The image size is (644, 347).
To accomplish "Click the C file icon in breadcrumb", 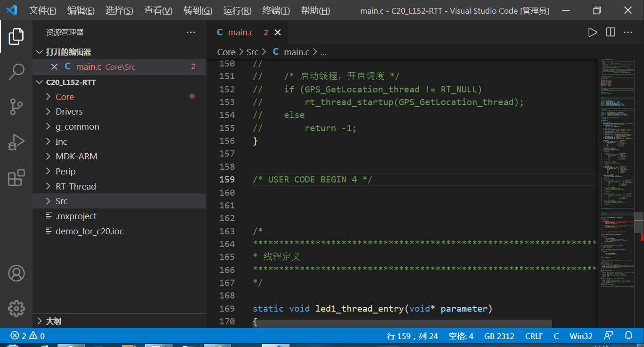I will pyautogui.click(x=276, y=52).
